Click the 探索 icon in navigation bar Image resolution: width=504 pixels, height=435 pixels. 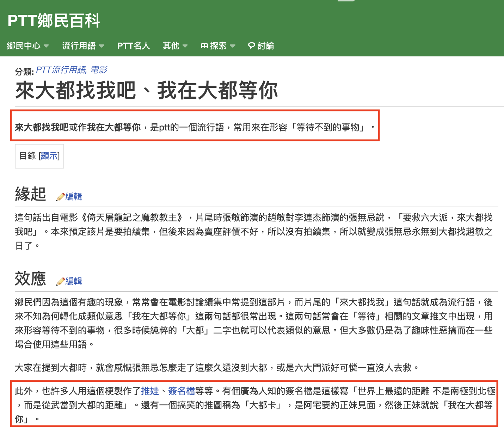204,46
